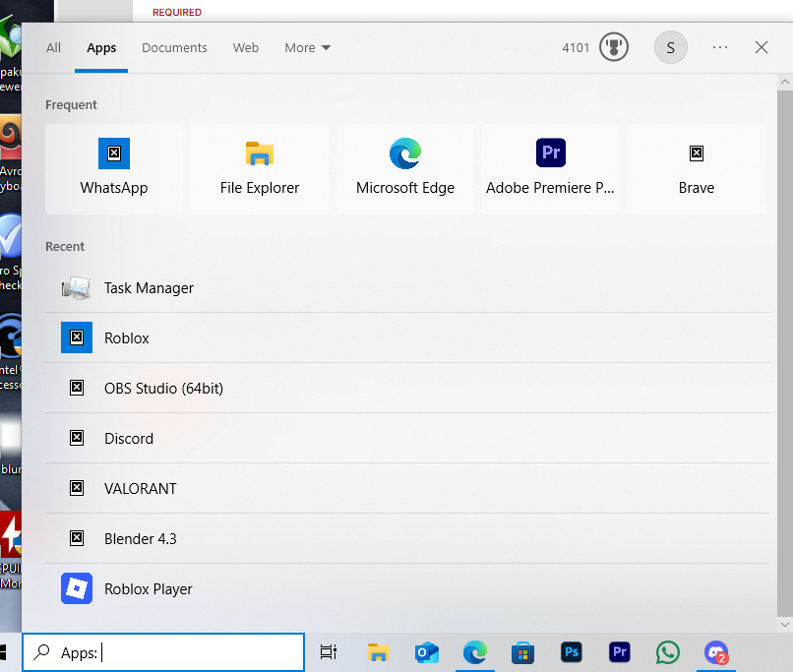The image size is (793, 672).
Task: Click the search magnifier icon
Action: (41, 652)
